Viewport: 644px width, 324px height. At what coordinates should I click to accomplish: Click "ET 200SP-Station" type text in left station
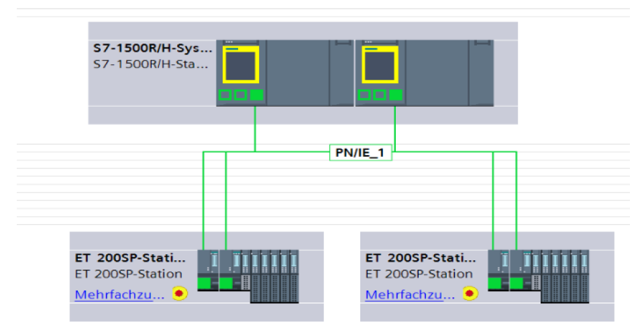(x=129, y=274)
